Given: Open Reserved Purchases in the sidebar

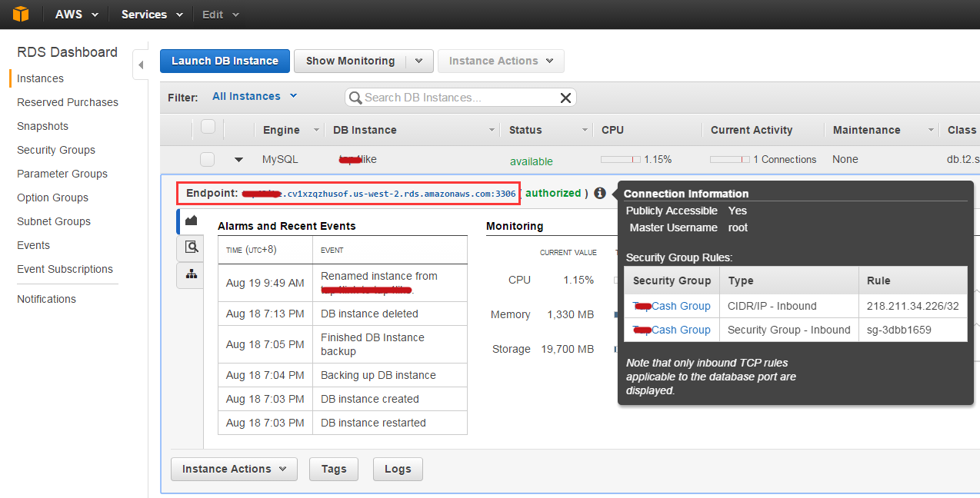Looking at the screenshot, I should click(x=68, y=102).
